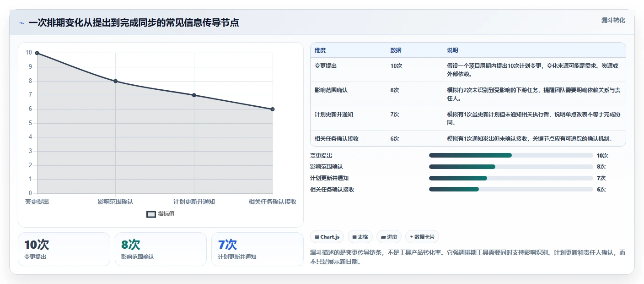The height and width of the screenshot is (284, 644).
Task: Click the 进度 tag
Action: coord(389,237)
